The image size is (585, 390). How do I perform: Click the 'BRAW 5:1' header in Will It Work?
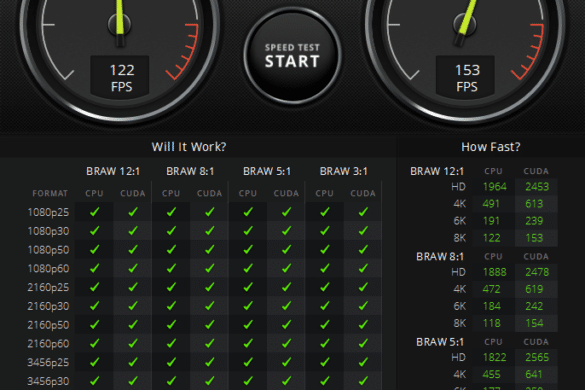pos(267,171)
